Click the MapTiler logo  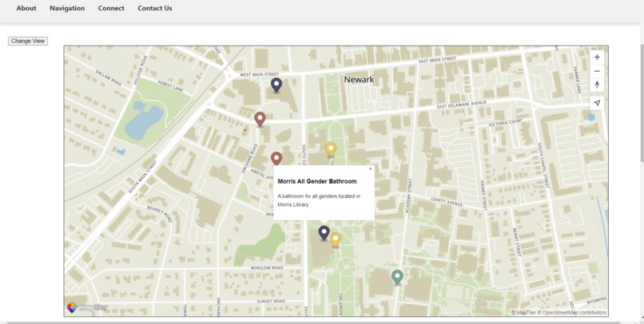(x=87, y=307)
